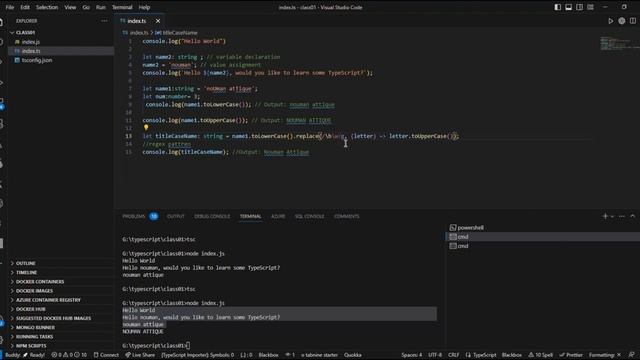Click the round icon beside the run button
This screenshot has height=360, width=640.
coord(622,21)
